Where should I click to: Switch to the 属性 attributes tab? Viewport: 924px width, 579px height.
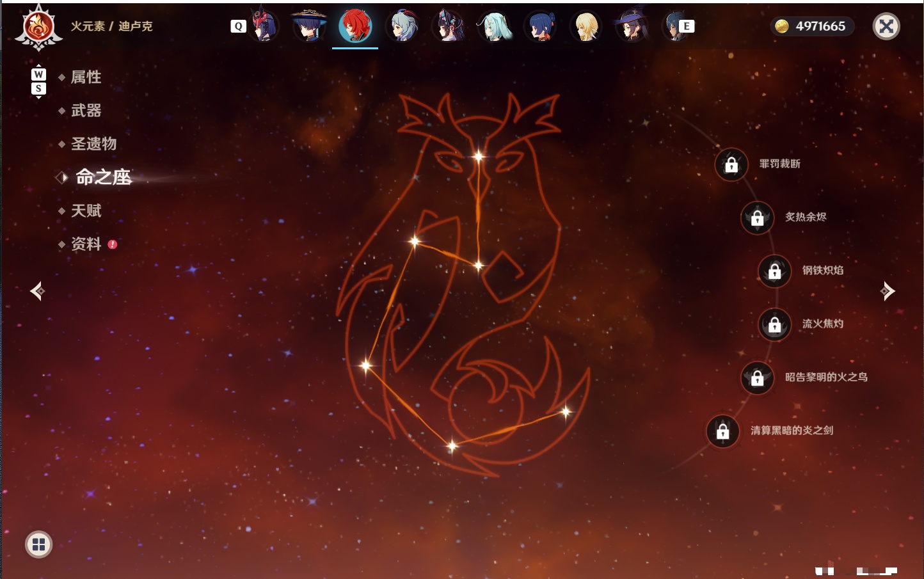tap(86, 77)
